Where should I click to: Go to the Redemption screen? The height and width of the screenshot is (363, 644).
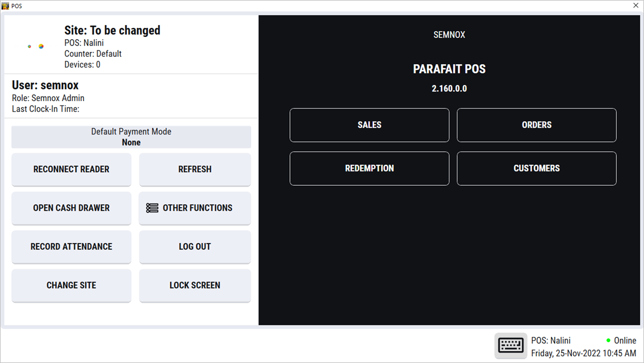(x=369, y=168)
